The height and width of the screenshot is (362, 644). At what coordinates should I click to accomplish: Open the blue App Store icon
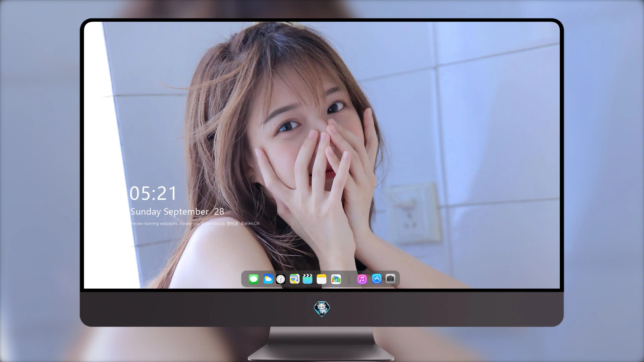[377, 279]
